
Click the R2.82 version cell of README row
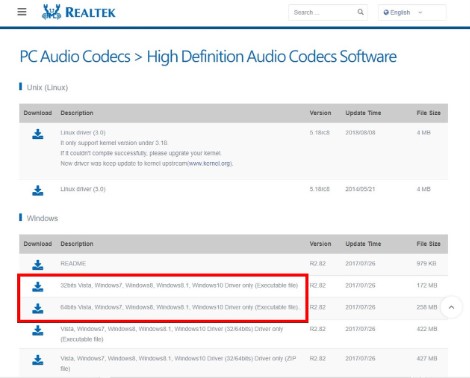point(317,263)
